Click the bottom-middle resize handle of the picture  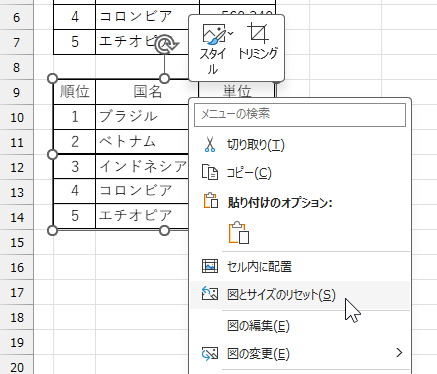coord(164,230)
